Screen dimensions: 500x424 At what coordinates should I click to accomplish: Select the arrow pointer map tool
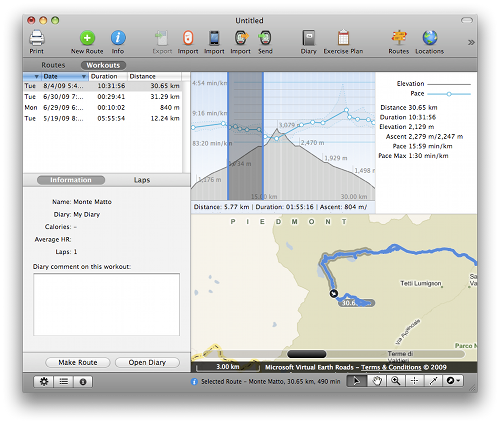coord(357,381)
